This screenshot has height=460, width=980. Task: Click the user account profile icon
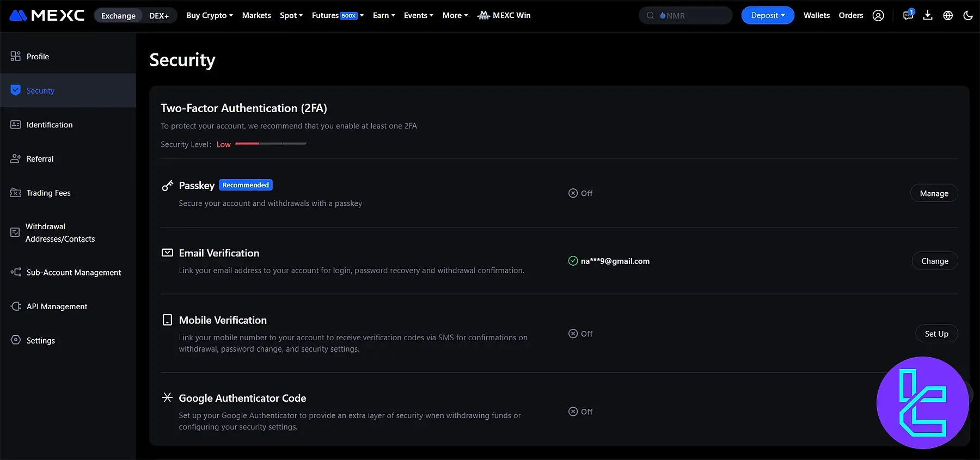[878, 16]
